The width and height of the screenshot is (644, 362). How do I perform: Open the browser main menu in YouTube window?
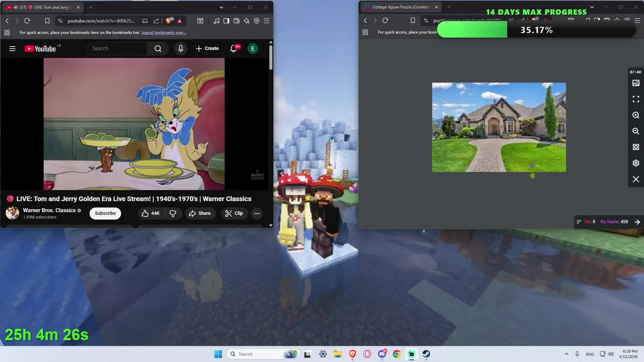267,21
